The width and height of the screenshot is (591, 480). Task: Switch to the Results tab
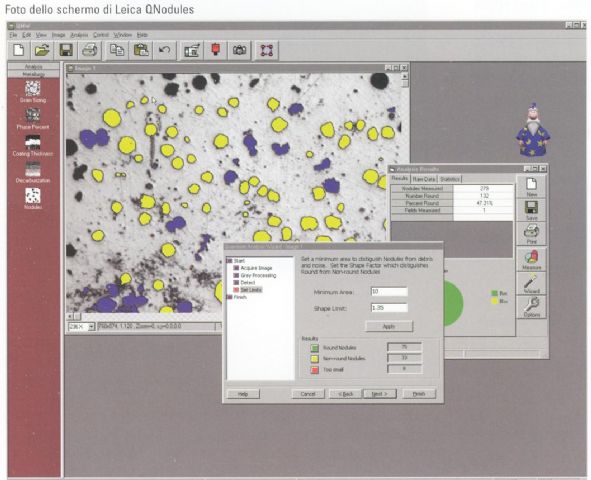point(400,178)
